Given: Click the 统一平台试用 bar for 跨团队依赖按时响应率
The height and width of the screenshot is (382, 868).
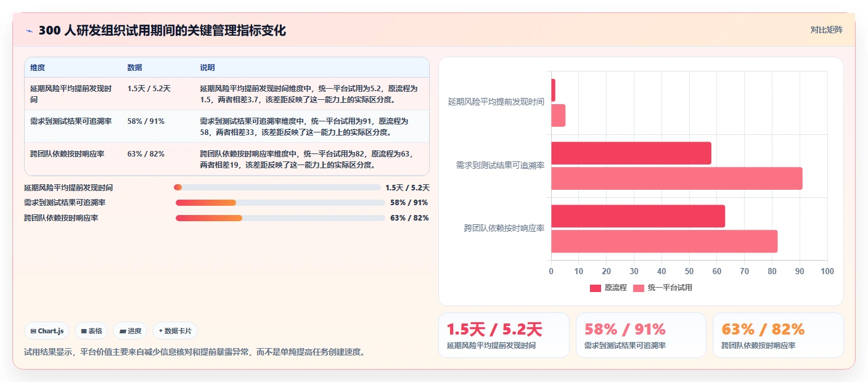Looking at the screenshot, I should click(x=665, y=241).
